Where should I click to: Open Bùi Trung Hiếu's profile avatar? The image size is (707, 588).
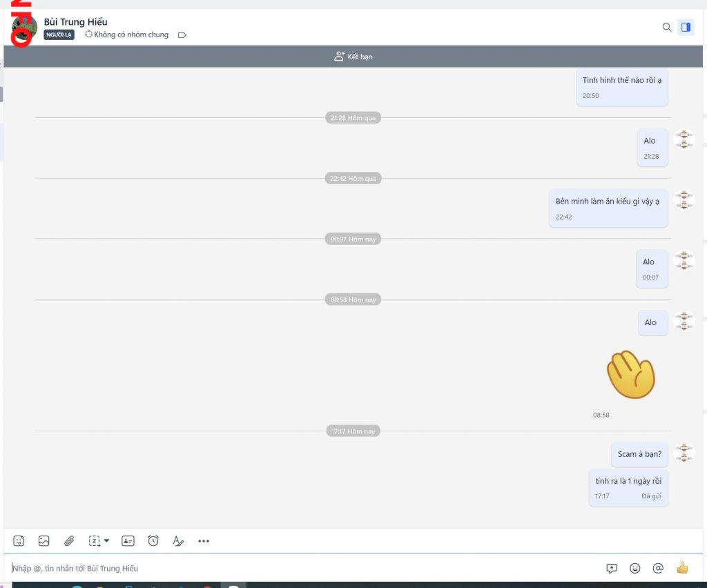pos(25,28)
